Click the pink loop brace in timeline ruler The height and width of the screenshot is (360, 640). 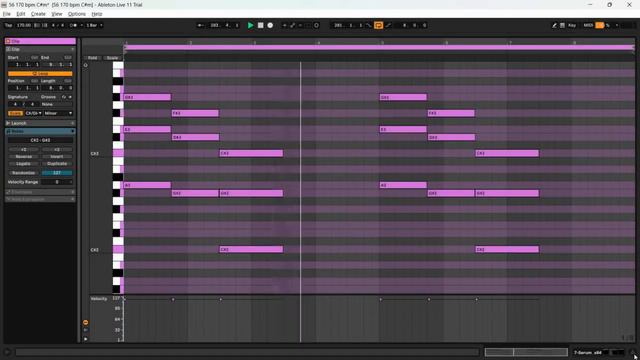pyautogui.click(x=379, y=48)
